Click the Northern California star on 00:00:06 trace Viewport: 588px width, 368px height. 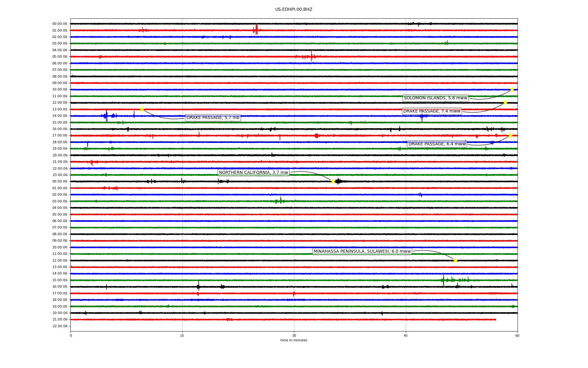(x=333, y=181)
